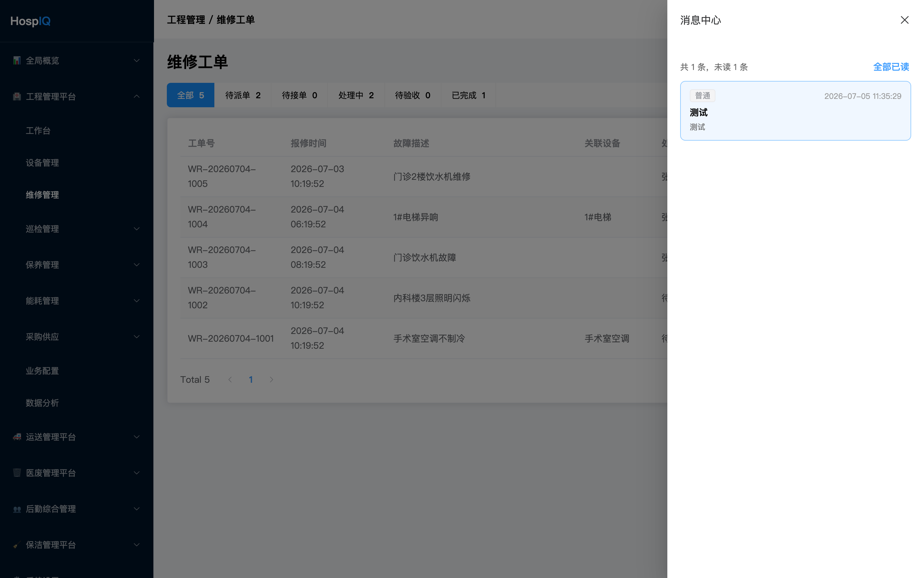Click work order WR-20260704-1001
Screen dimensions: 924x578
231,338
